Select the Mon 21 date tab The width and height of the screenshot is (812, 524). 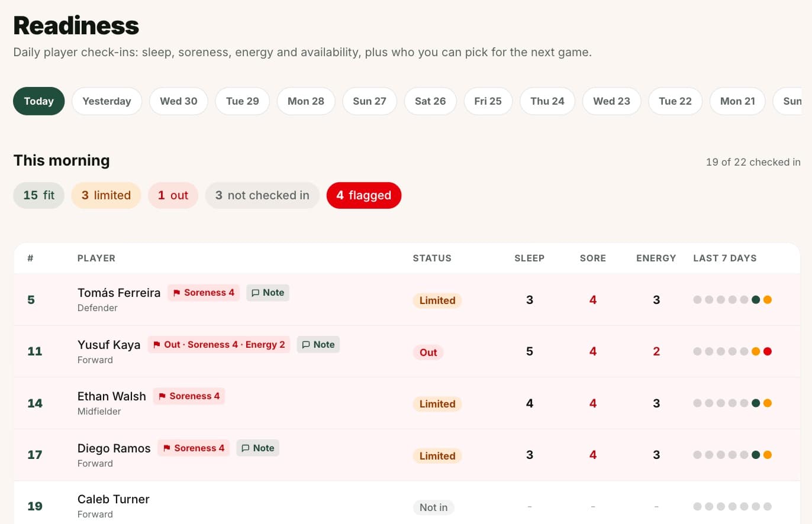737,101
